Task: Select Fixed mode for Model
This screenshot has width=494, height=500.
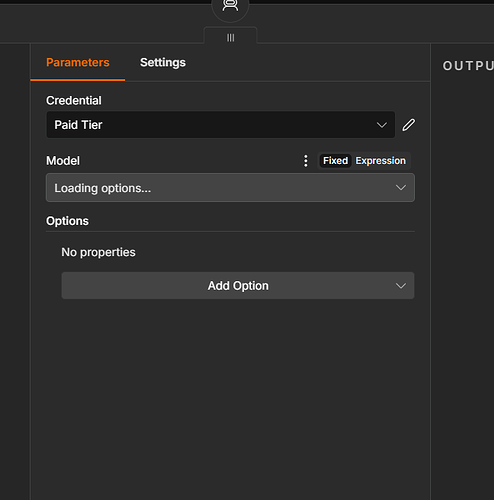Action: [335, 161]
